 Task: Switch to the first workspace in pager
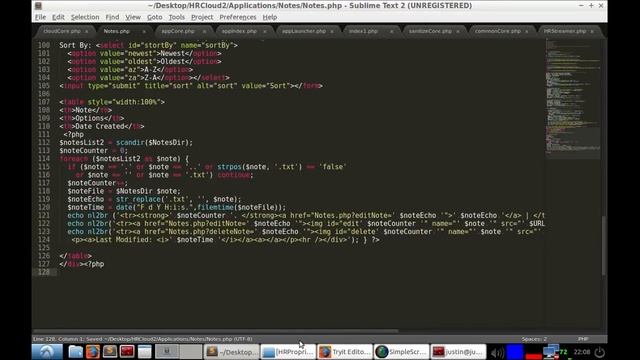[x=167, y=351]
